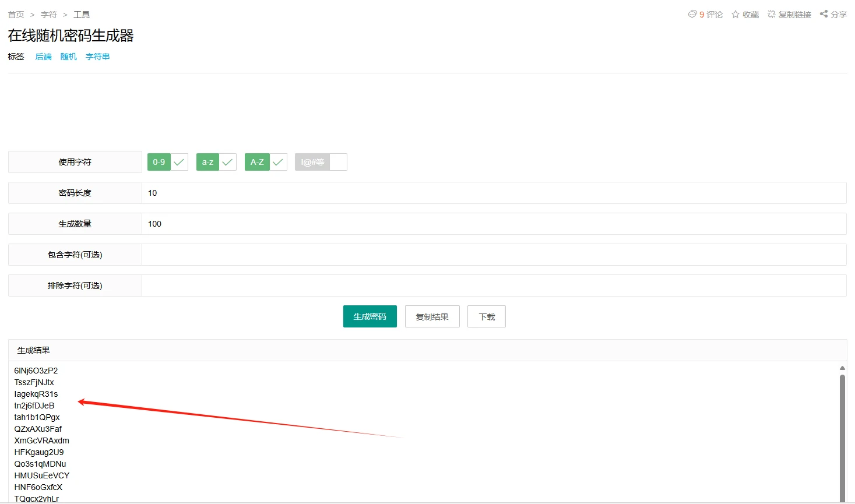This screenshot has height=504, width=855.
Task: Open the 工具 breadcrumb link
Action: pos(82,15)
